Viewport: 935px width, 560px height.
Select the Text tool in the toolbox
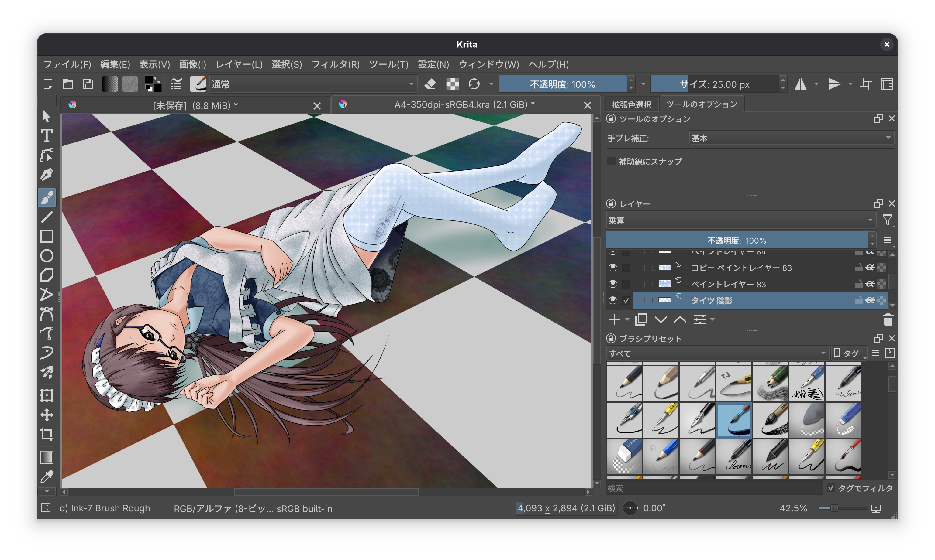pos(47,135)
